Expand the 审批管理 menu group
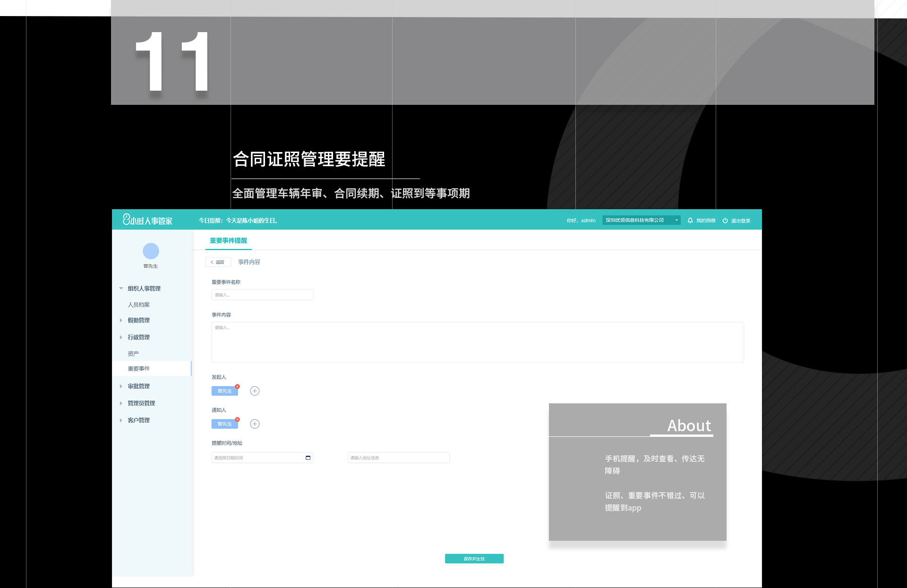907x588 pixels. click(x=121, y=386)
